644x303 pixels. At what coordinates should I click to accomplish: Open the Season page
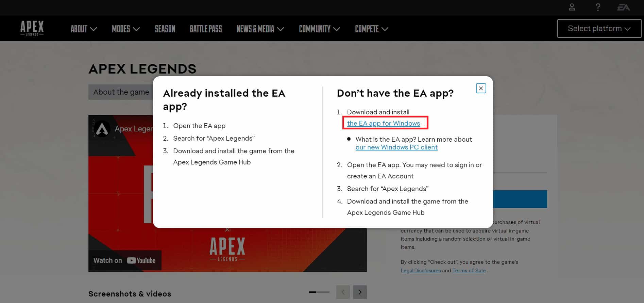tap(165, 29)
